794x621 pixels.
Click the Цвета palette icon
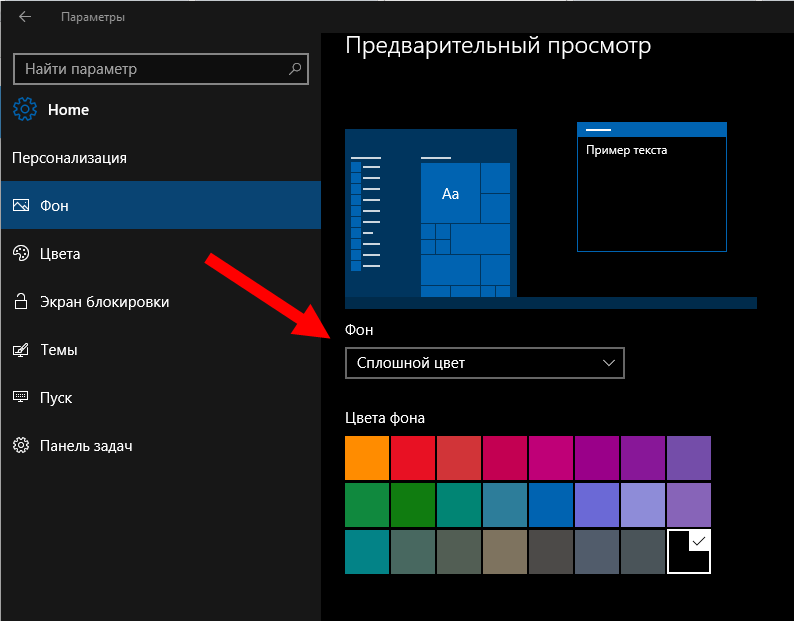coord(21,253)
